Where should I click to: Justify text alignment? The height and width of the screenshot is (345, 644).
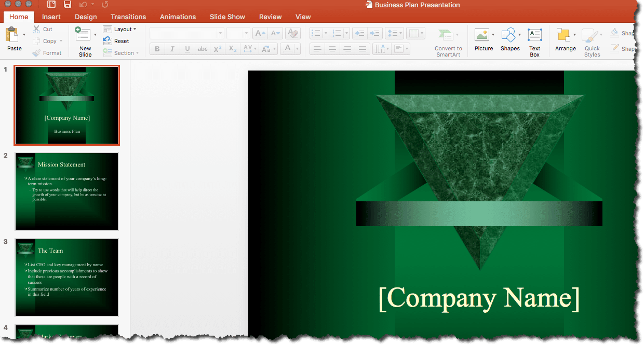coord(363,49)
